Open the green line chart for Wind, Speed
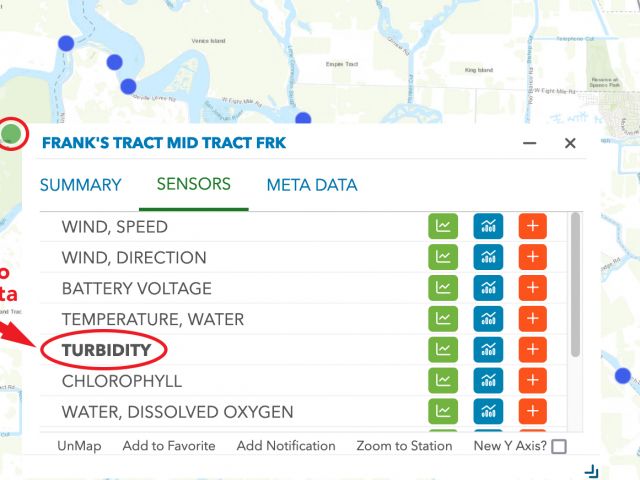Image resolution: width=640 pixels, height=480 pixels. click(443, 226)
